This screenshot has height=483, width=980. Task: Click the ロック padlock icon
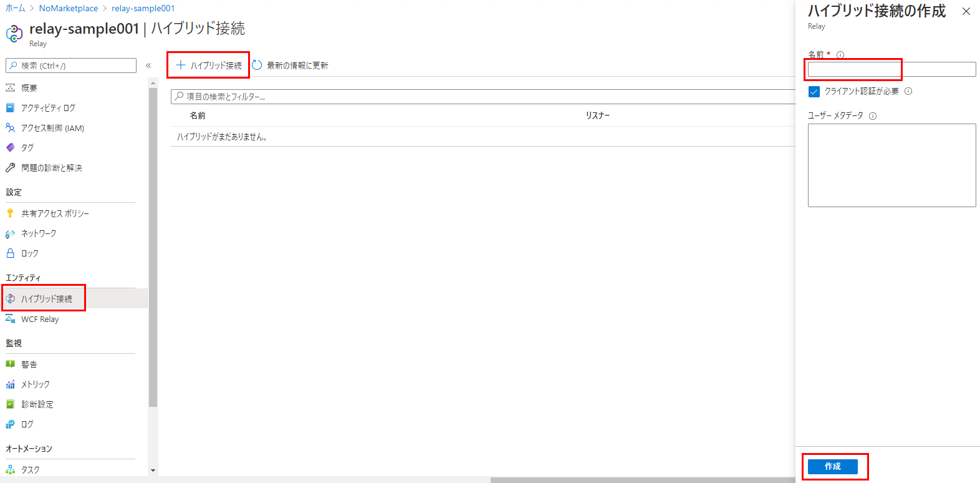coord(10,253)
